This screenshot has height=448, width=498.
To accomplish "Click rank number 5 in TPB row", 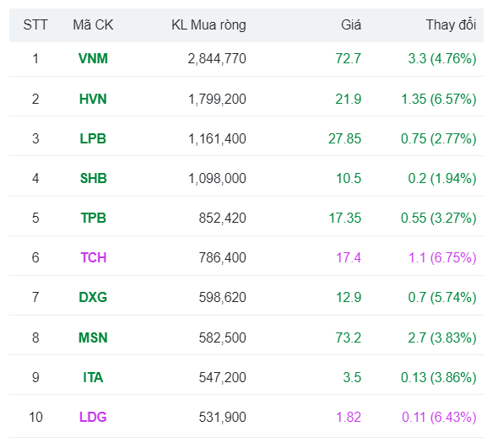I will [x=35, y=219].
